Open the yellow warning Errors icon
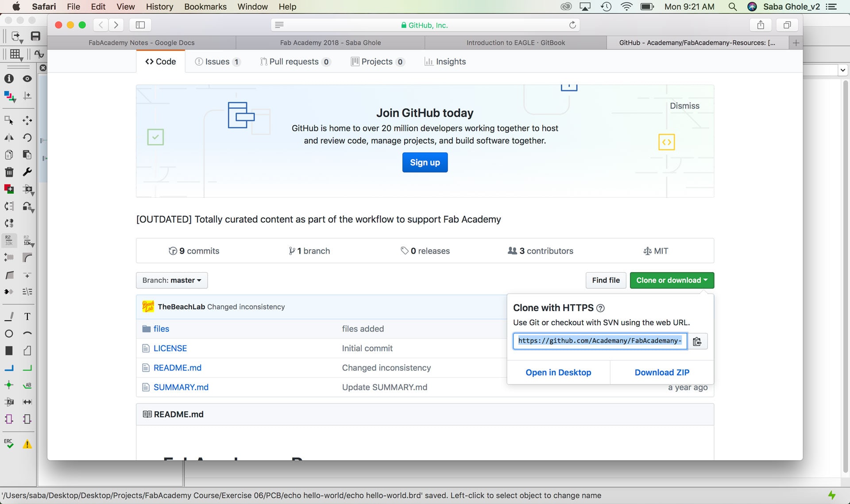Viewport: 850px width, 504px height. pyautogui.click(x=27, y=444)
